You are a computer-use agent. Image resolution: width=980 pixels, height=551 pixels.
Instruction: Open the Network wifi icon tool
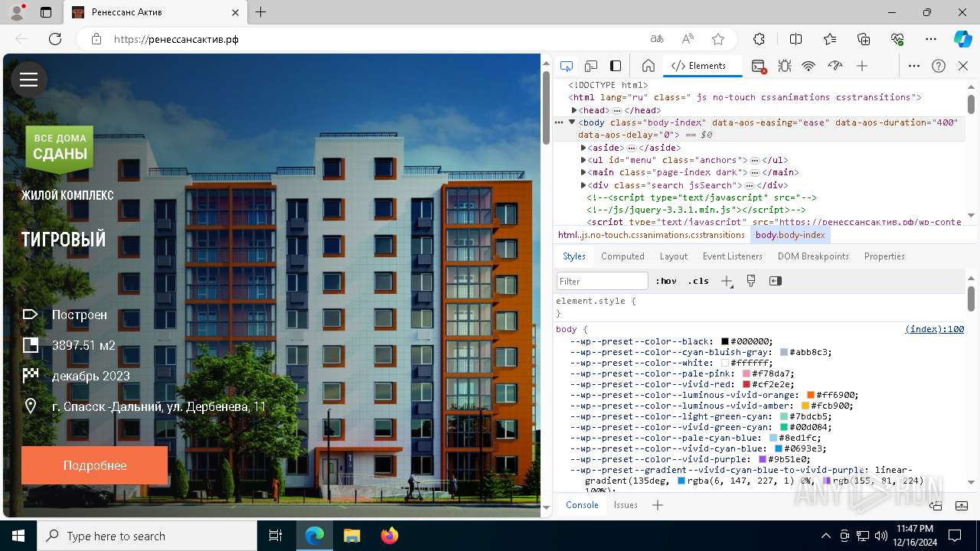click(808, 66)
